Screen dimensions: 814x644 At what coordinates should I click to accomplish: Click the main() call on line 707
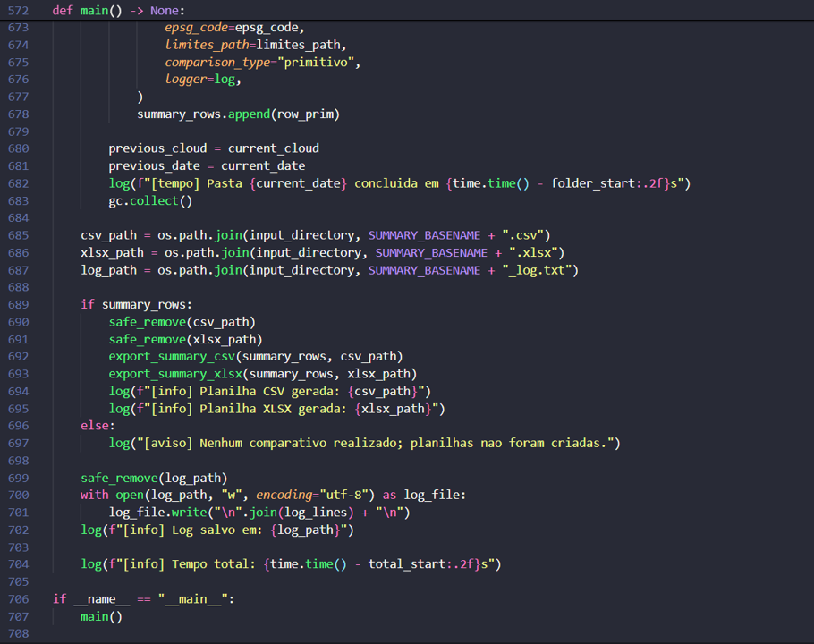click(101, 616)
